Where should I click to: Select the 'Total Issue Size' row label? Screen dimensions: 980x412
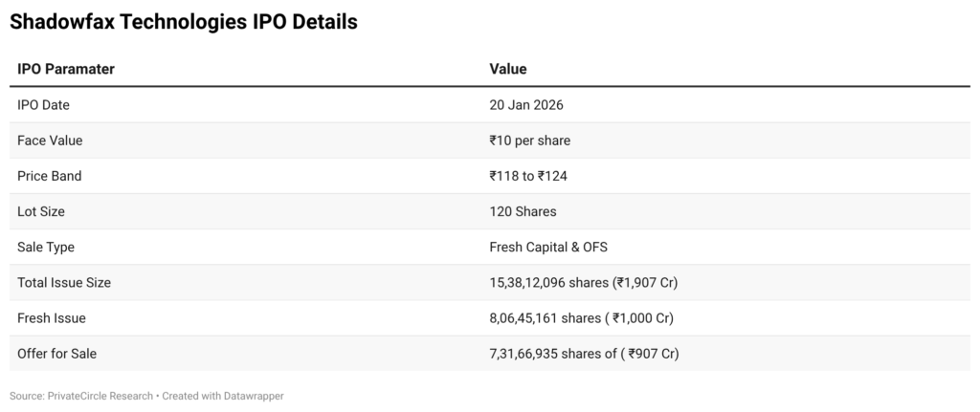click(64, 282)
